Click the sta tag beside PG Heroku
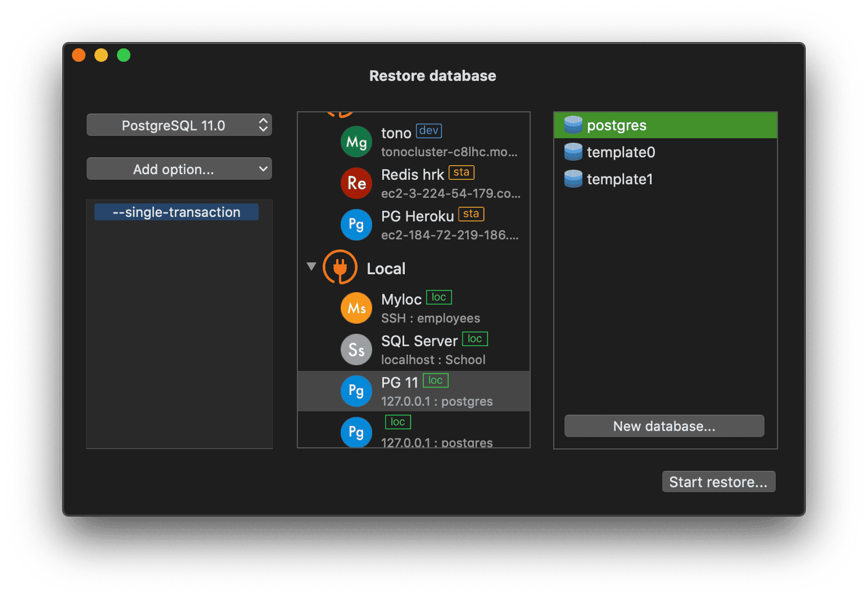 (471, 214)
